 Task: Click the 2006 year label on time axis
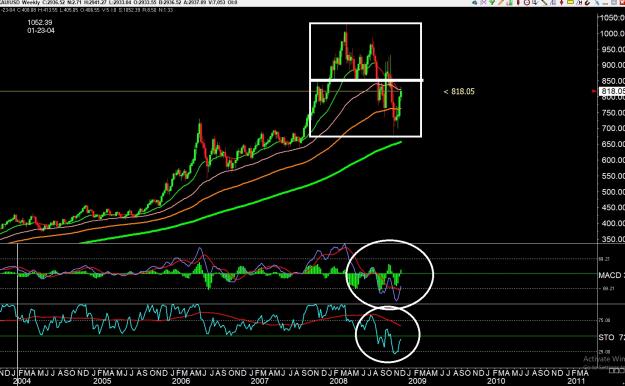(x=181, y=381)
